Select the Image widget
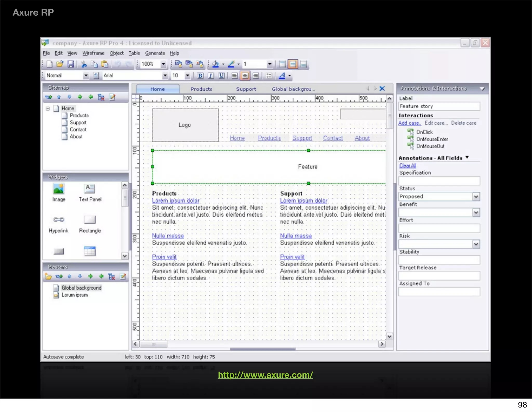The width and height of the screenshot is (532, 412). click(59, 192)
